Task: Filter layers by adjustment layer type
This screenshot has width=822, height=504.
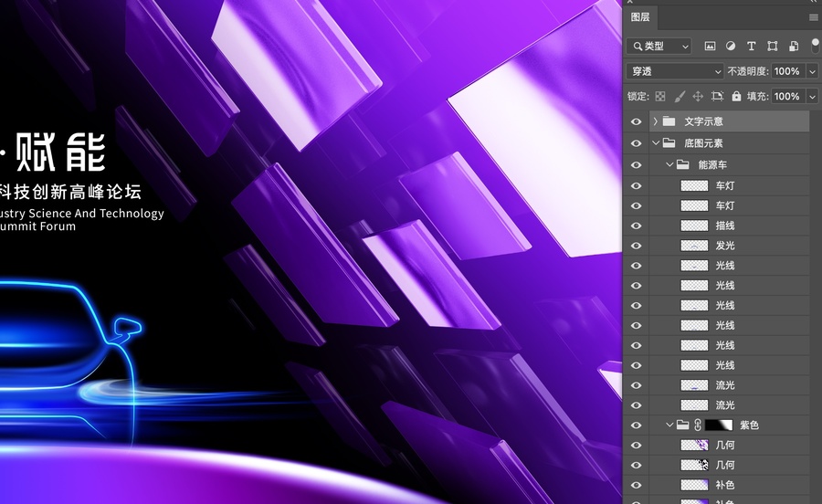Action: pos(731,46)
